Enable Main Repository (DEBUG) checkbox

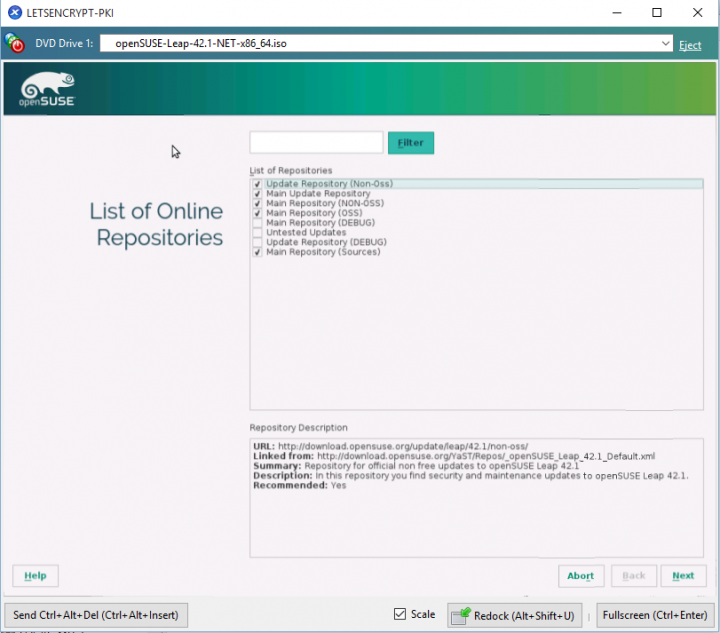(258, 223)
